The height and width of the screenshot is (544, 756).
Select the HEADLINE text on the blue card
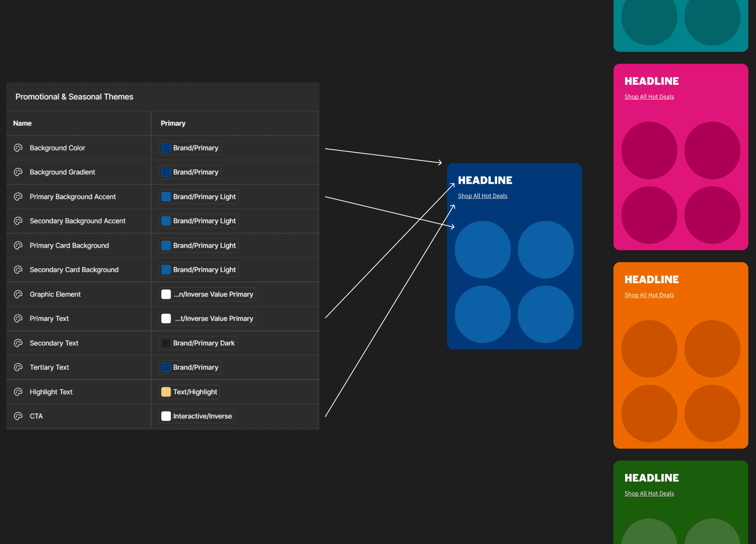point(485,180)
